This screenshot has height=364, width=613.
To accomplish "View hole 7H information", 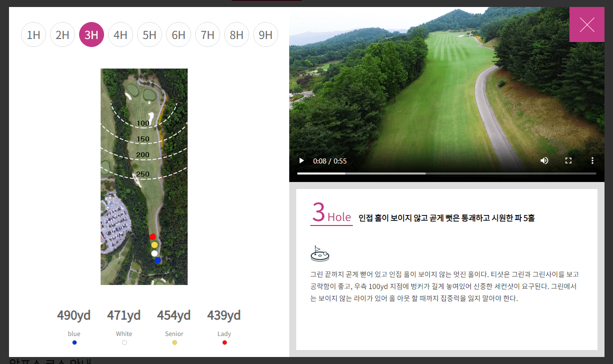I will click(208, 34).
